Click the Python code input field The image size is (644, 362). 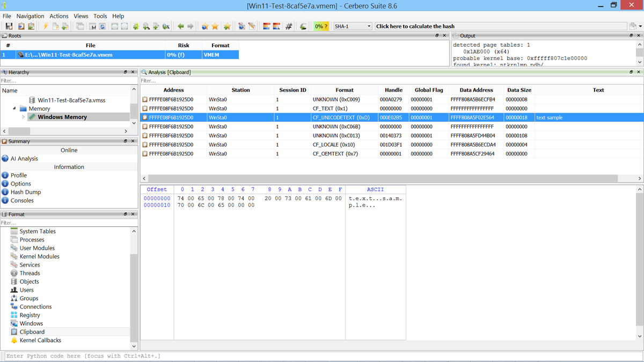pyautogui.click(x=323, y=356)
